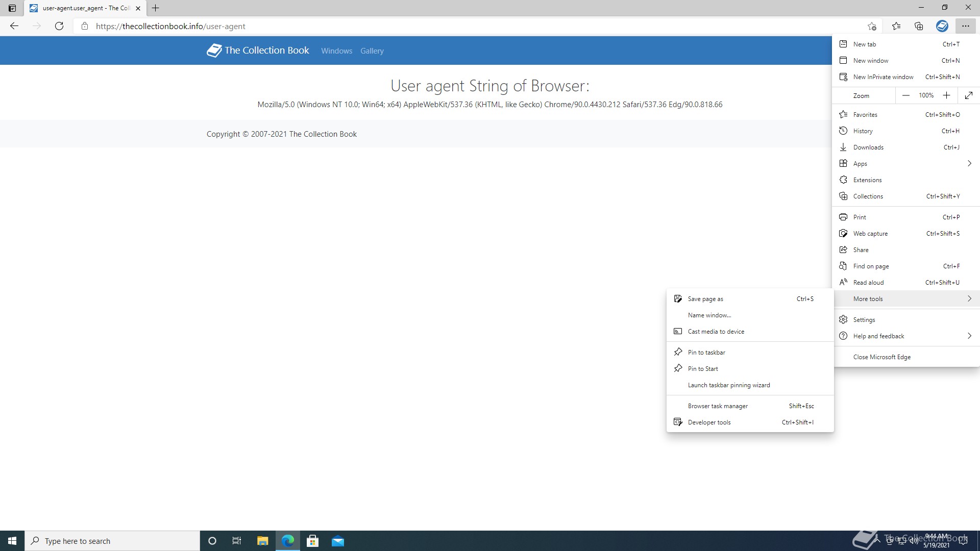Viewport: 980px width, 551px height.
Task: Open Developer tools
Action: (750, 422)
